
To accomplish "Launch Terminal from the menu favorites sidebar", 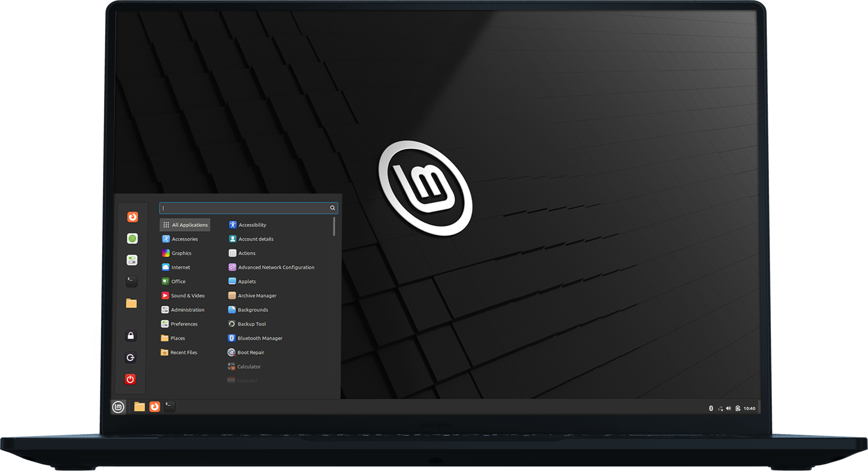I will coord(131,282).
